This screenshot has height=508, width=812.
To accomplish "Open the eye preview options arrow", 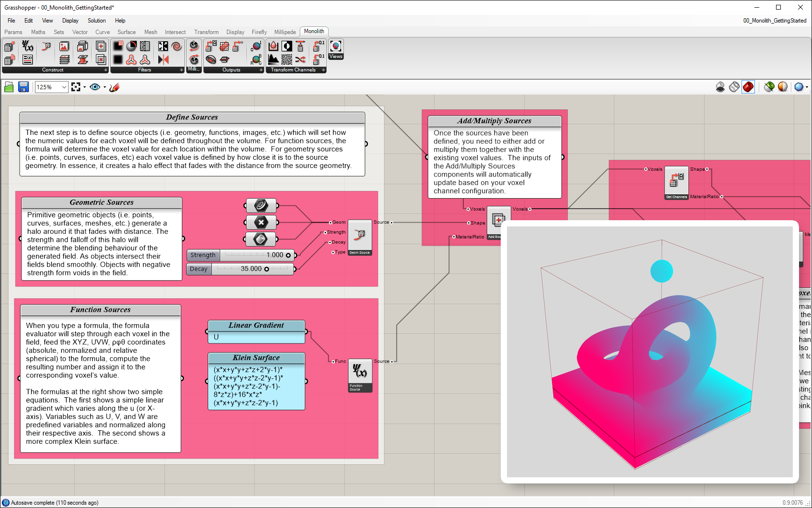I will pyautogui.click(x=105, y=87).
